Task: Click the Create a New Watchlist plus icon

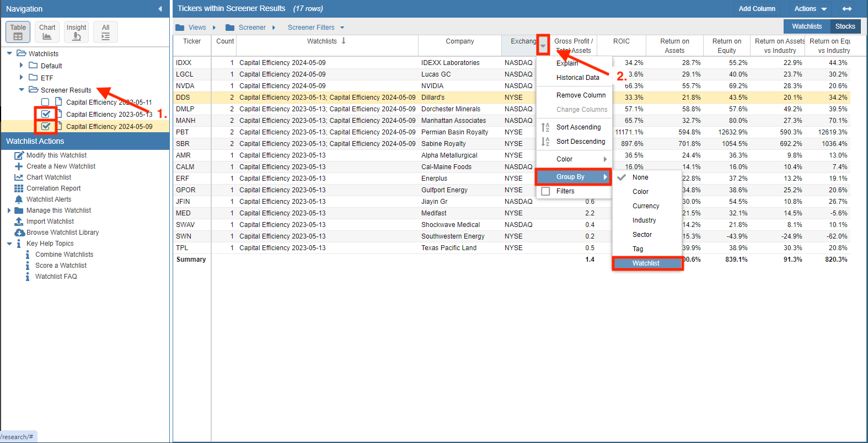Action: [19, 166]
